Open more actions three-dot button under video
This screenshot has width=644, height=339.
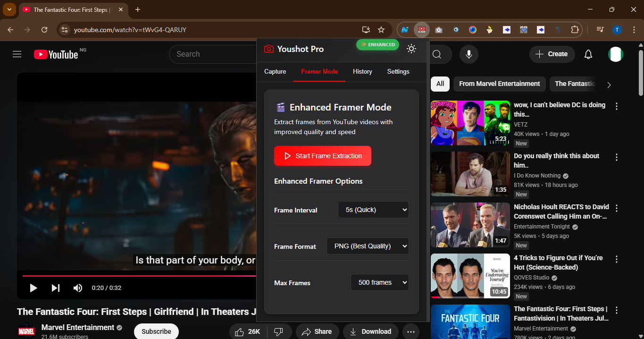pos(411,331)
